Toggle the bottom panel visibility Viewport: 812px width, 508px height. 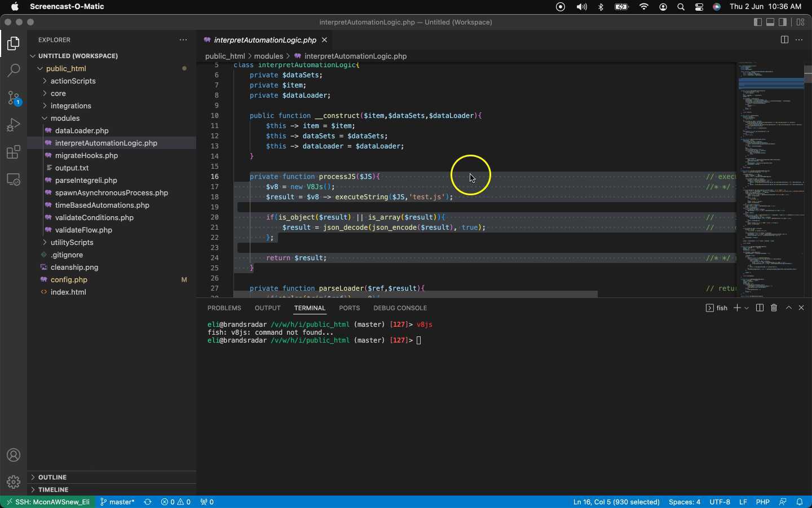[x=770, y=23]
